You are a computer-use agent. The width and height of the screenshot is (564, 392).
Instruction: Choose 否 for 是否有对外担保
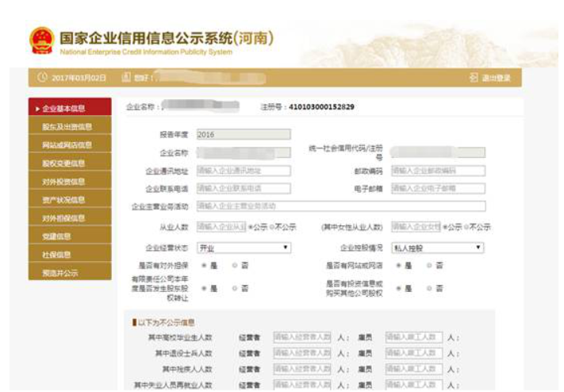[x=234, y=265]
